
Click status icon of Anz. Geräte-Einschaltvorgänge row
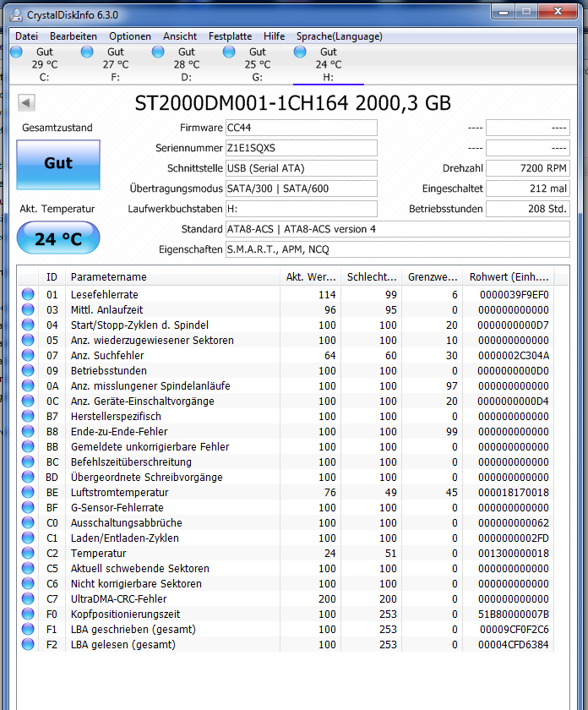tap(28, 401)
